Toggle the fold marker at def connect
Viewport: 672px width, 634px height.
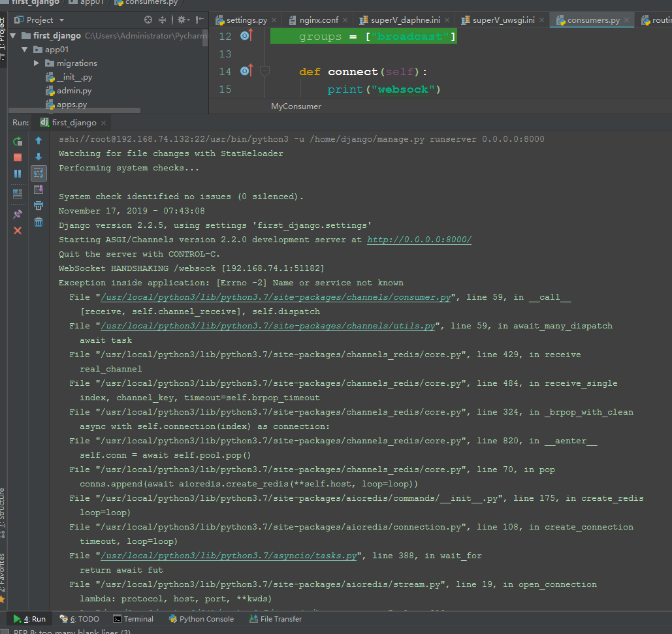[264, 71]
